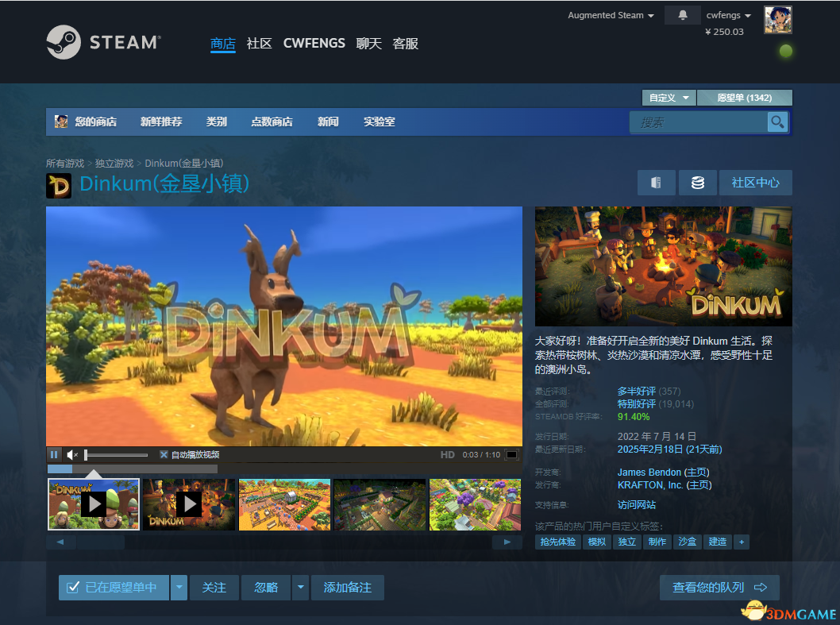This screenshot has width=840, height=625.
Task: Click the 关注 follow button
Action: point(214,588)
